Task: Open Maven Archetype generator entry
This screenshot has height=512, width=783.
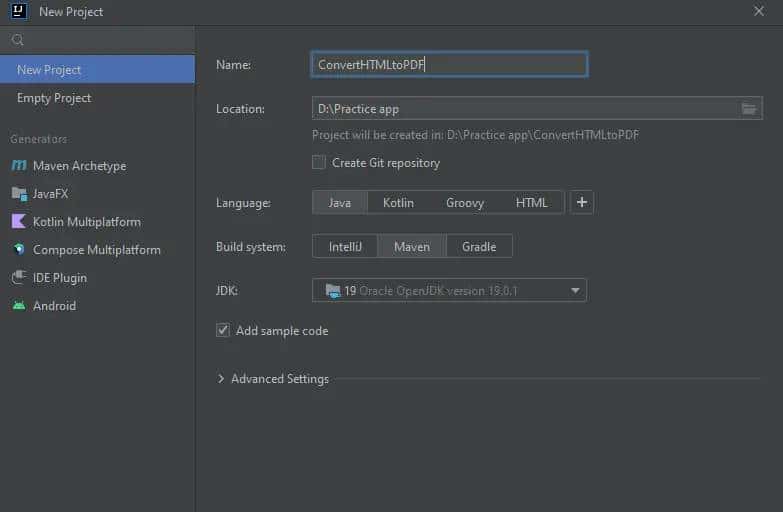Action: click(97, 166)
